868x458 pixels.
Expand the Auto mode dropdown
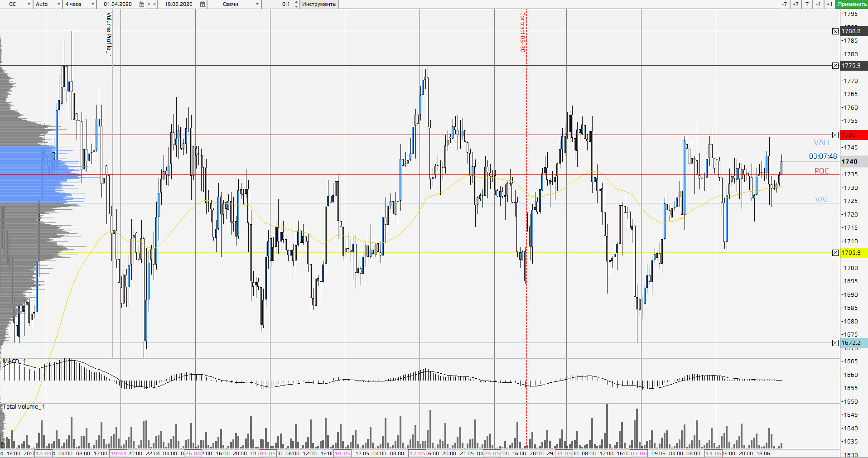click(x=59, y=4)
